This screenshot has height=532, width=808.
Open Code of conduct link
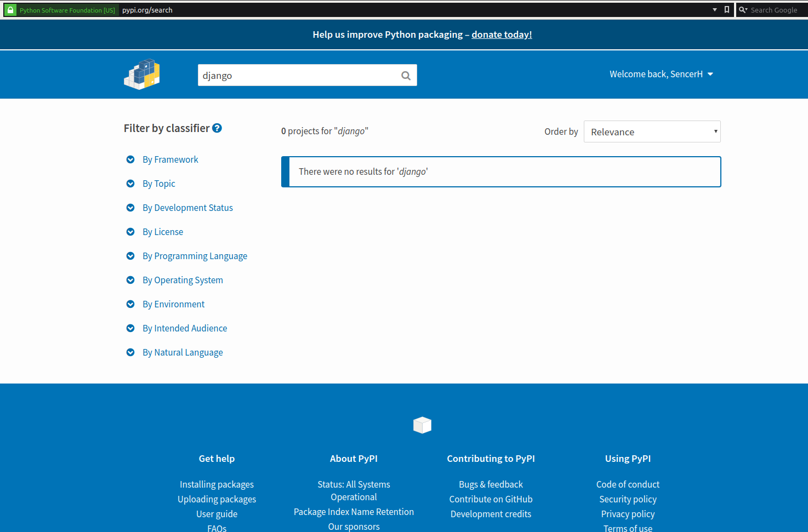point(628,484)
